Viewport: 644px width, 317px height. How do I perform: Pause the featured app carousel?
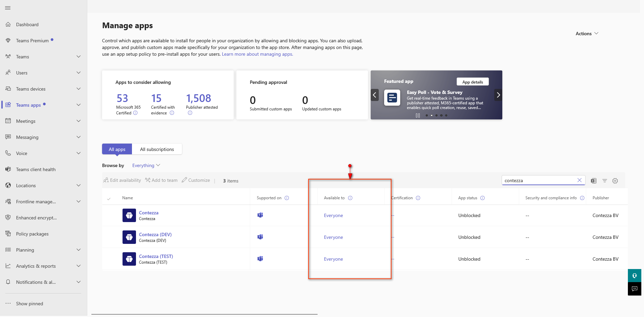pyautogui.click(x=418, y=115)
